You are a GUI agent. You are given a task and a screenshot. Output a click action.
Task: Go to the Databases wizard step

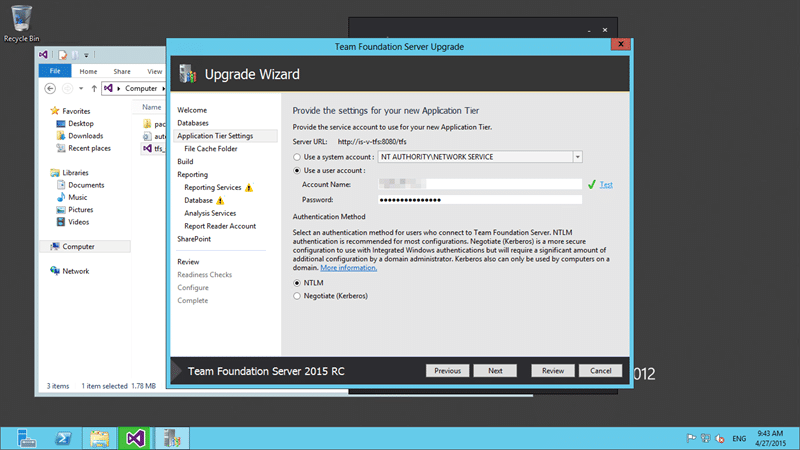click(x=193, y=123)
